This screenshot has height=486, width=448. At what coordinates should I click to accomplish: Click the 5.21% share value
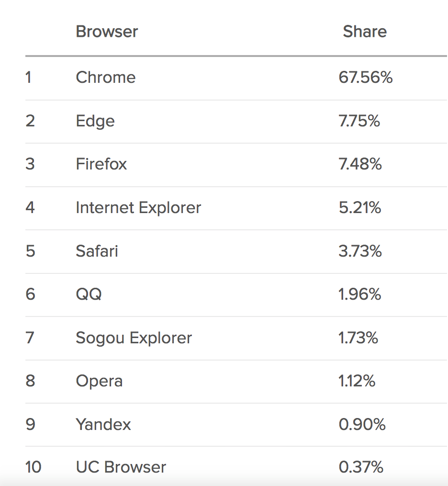pos(360,207)
